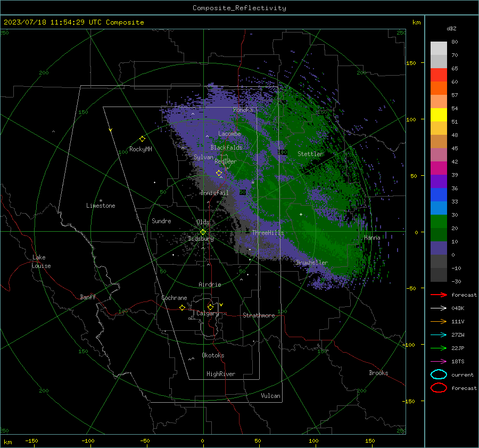
Task: Click the 150 tick on bottom axis
Action: [x=370, y=441]
